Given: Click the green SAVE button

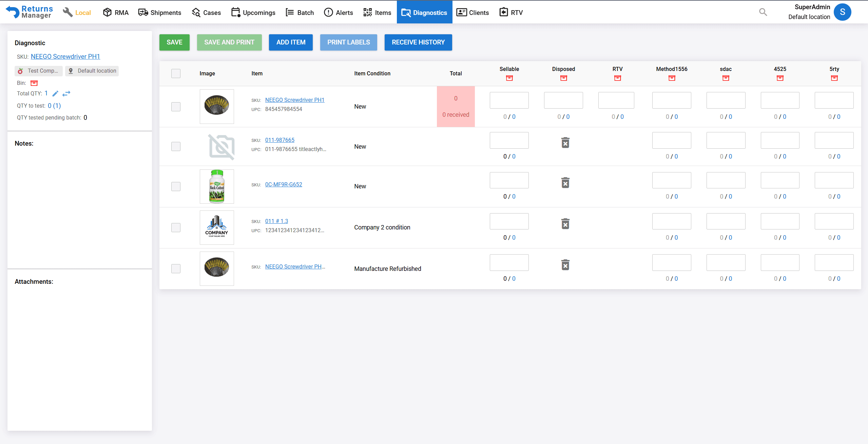Looking at the screenshot, I should click(174, 42).
